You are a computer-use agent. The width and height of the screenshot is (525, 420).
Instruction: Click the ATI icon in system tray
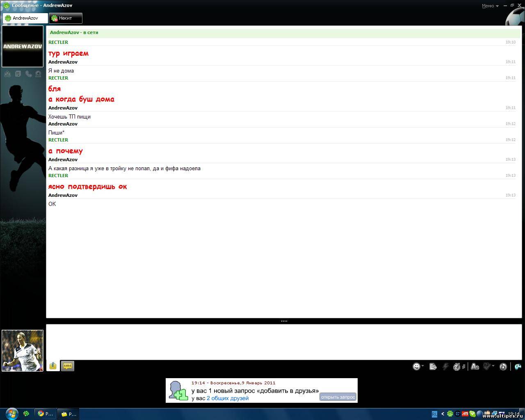click(x=465, y=414)
